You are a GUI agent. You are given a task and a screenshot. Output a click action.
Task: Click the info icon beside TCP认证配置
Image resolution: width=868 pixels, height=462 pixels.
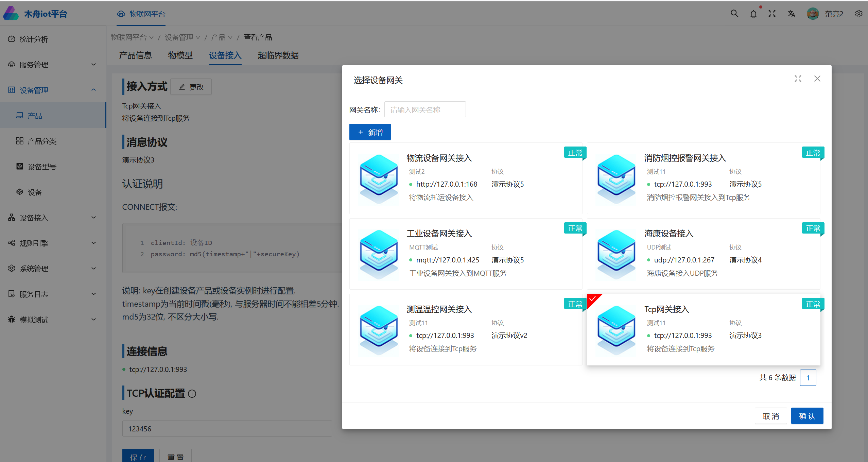pos(192,394)
